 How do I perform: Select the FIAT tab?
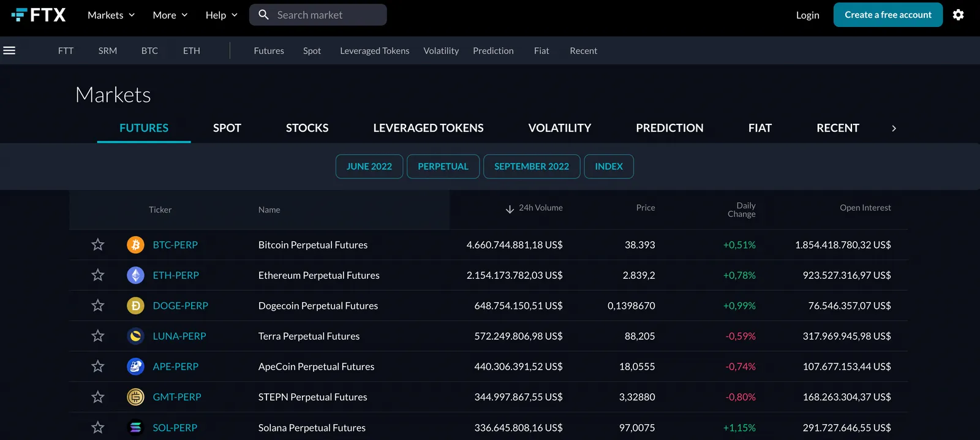pos(760,128)
